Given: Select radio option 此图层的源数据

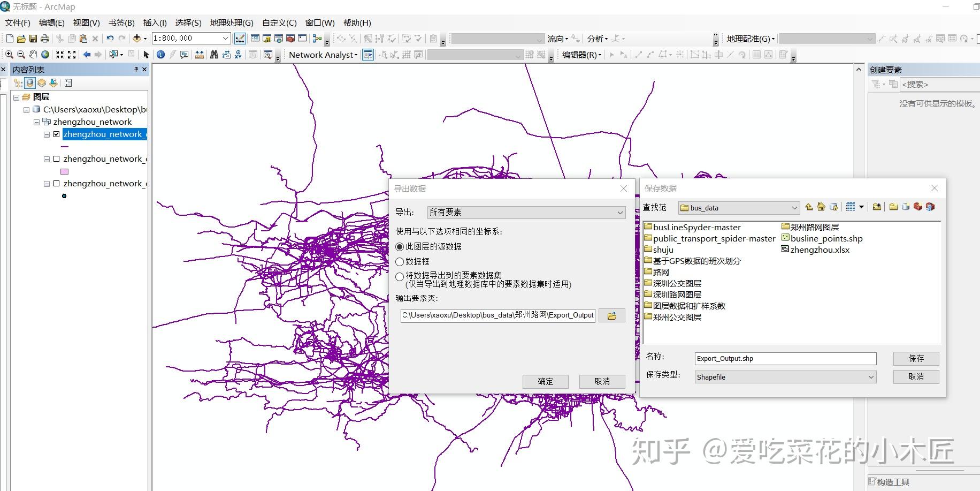Looking at the screenshot, I should 400,246.
